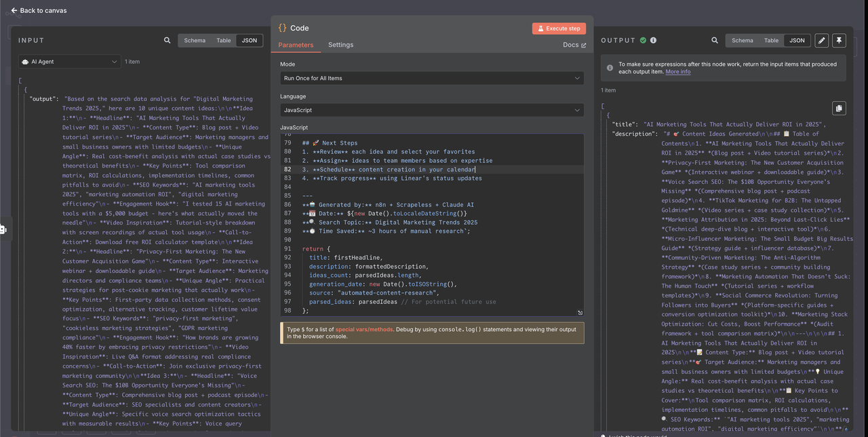This screenshot has height=437, width=868.
Task: Search the INPUT panel with magnifier icon
Action: click(x=167, y=40)
